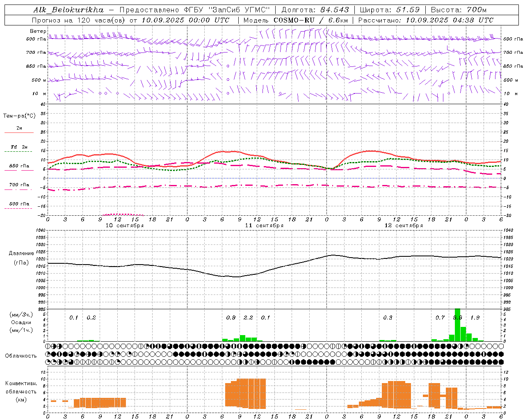525x420 pixels.
Task: Click the station name Alk_Belokurikha
Action: point(69,10)
